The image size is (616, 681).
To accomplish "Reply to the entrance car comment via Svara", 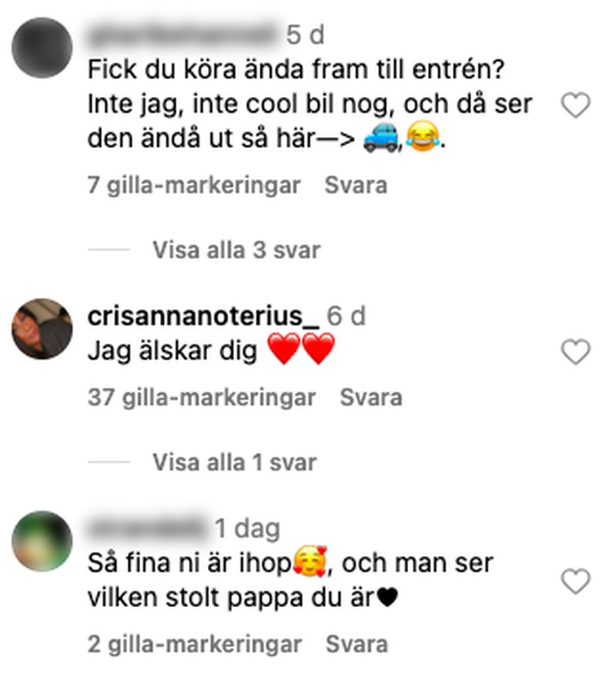I will pyautogui.click(x=356, y=186).
